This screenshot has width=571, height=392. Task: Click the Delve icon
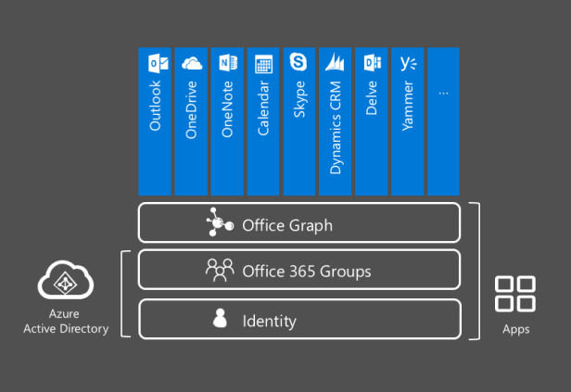click(x=372, y=63)
